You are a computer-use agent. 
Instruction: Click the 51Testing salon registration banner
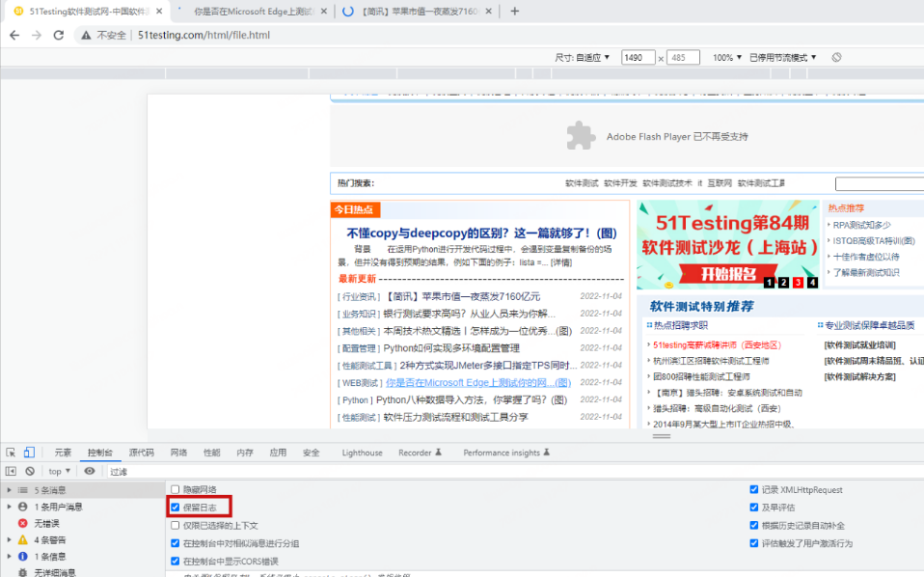[728, 244]
